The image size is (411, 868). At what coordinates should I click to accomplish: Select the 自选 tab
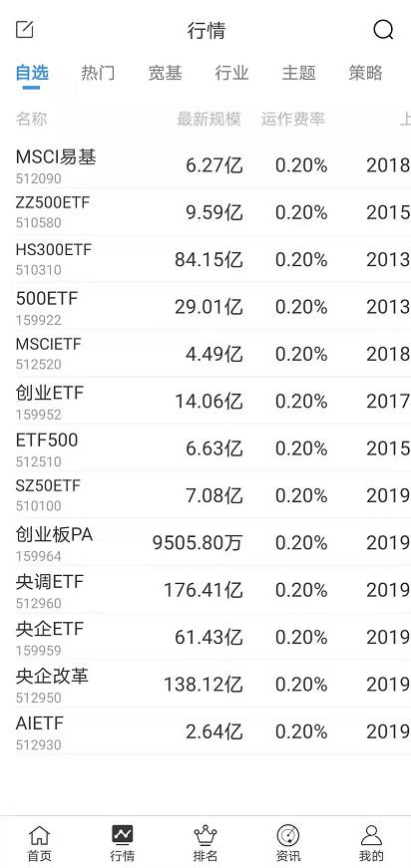pyautogui.click(x=32, y=73)
